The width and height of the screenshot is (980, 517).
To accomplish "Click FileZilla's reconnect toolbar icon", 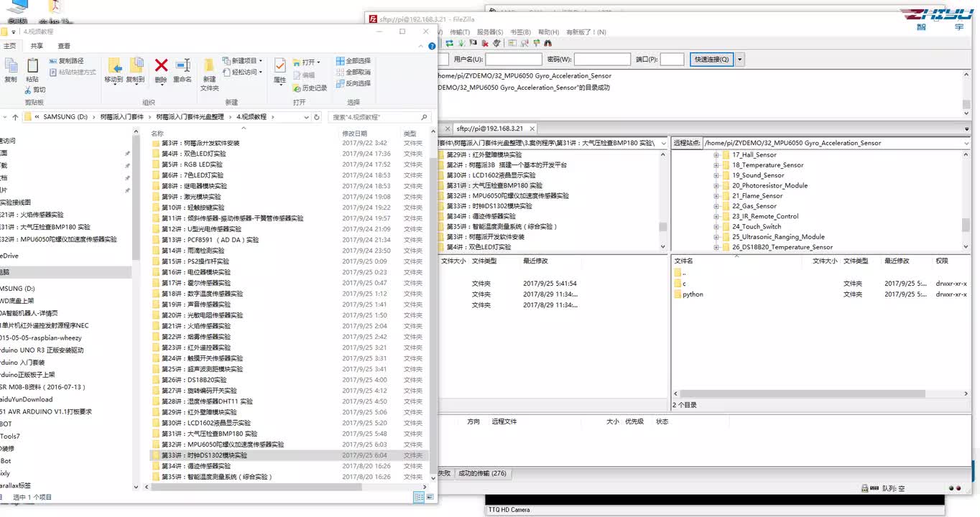I will [497, 43].
